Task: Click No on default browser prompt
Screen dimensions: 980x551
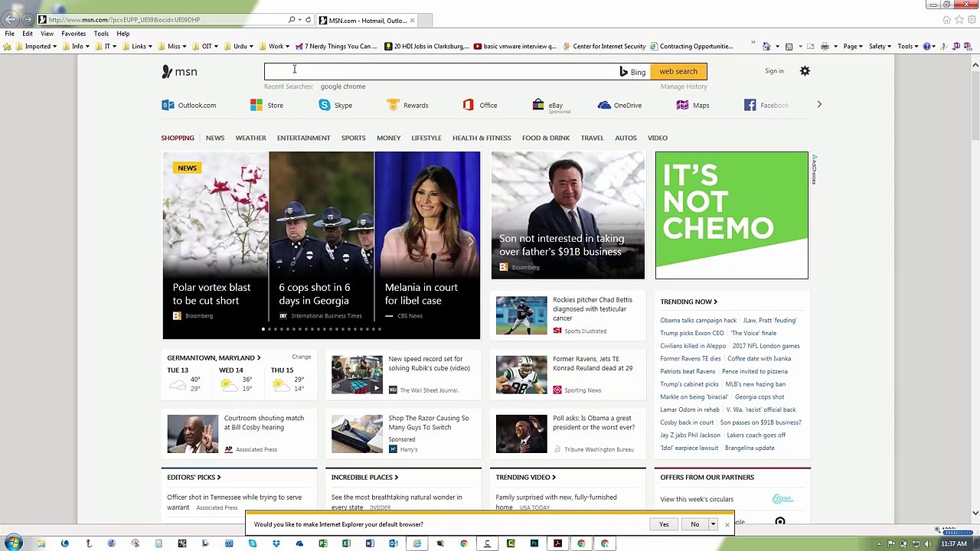Action: tap(694, 524)
